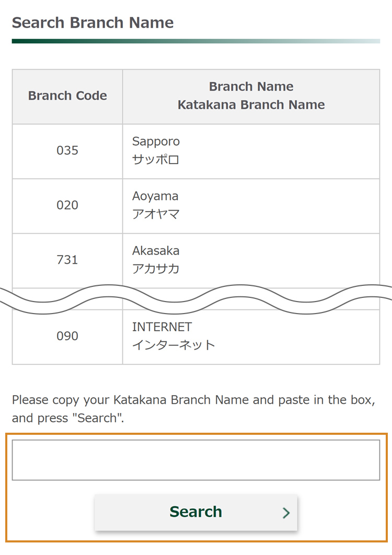Select branch code 020 cell
Viewport: 392px width, 555px height.
[x=67, y=205]
